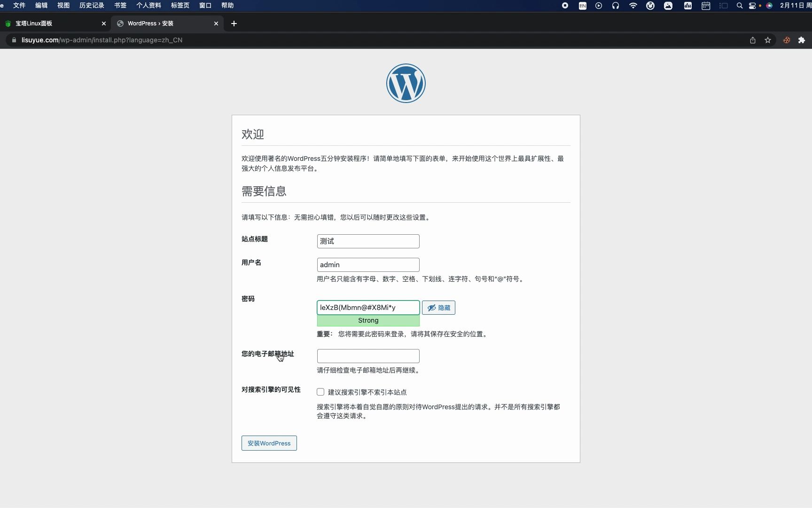Click the 对搜索引擎的可见性 label
812x508 pixels.
[271, 389]
